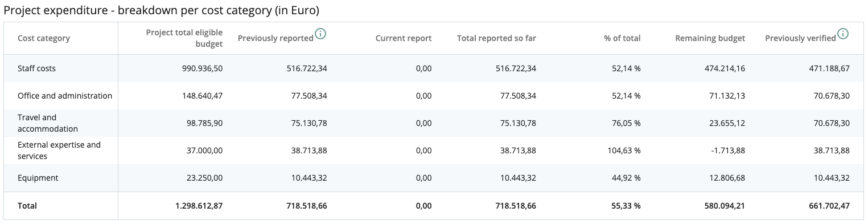Image resolution: width=868 pixels, height=224 pixels.
Task: Select the Equipment row label
Action: click(38, 178)
